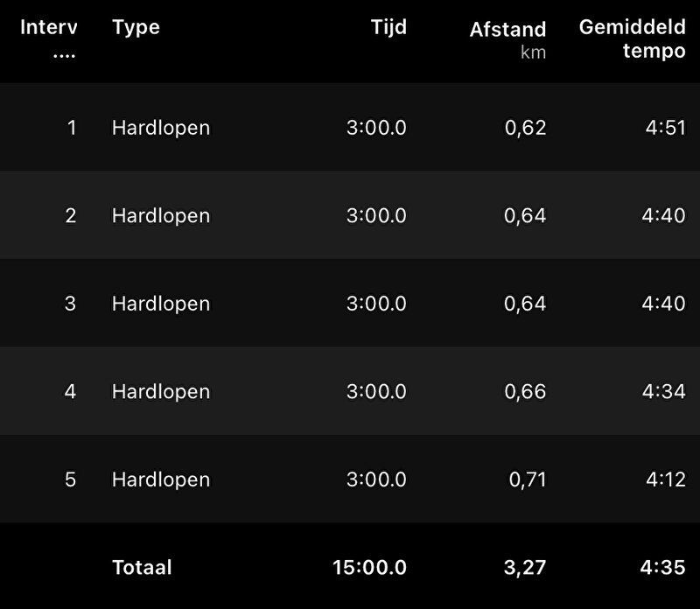Select the 0,62 distance value
Viewport: 700px width, 609px height.
pos(526,128)
